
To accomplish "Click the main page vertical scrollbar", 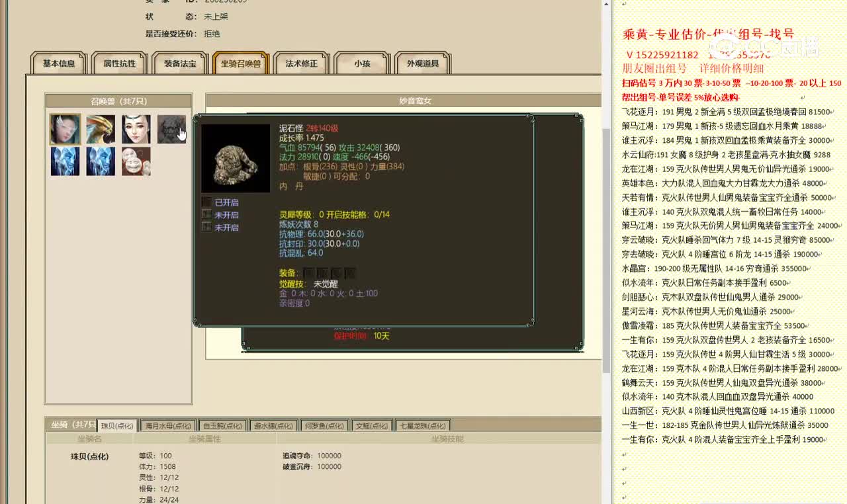I will (x=606, y=252).
